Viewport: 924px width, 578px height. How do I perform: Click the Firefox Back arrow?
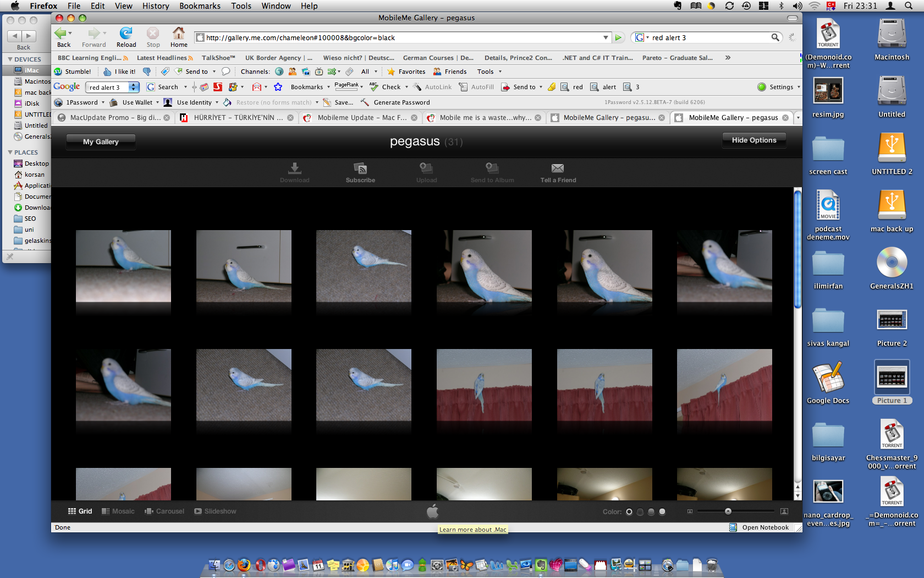click(x=61, y=34)
